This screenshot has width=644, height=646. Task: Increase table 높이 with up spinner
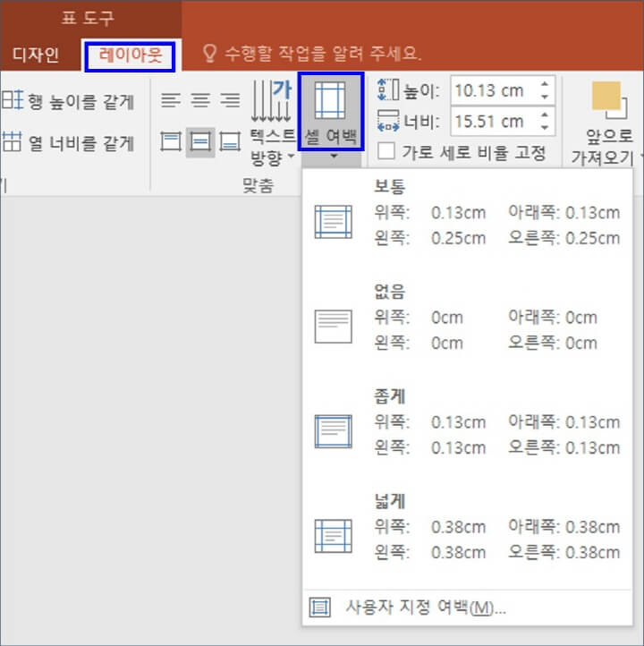(x=545, y=84)
